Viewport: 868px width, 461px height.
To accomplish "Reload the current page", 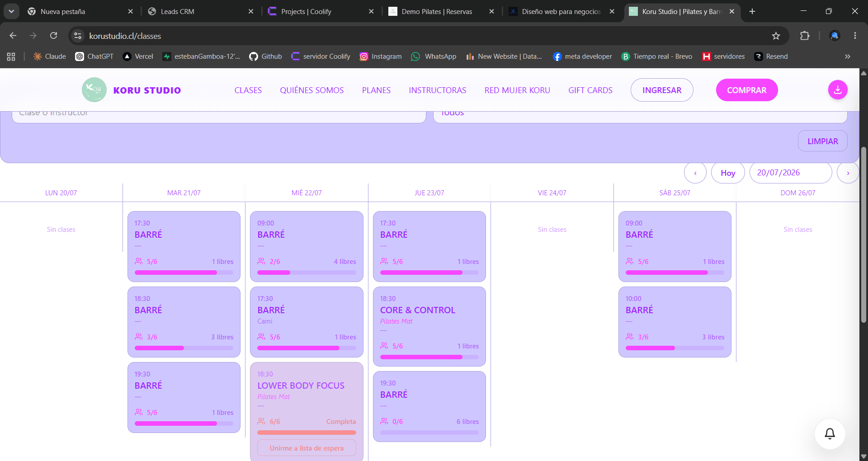I will pyautogui.click(x=53, y=36).
